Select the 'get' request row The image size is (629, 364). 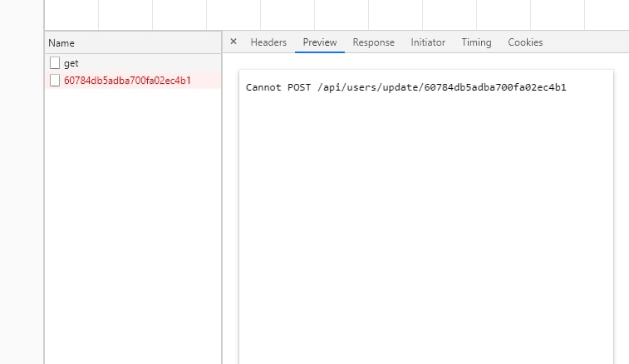pyautogui.click(x=133, y=63)
